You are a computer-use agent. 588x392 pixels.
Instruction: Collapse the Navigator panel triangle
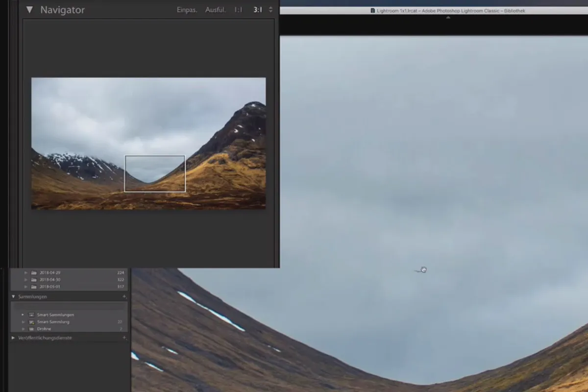tap(29, 10)
